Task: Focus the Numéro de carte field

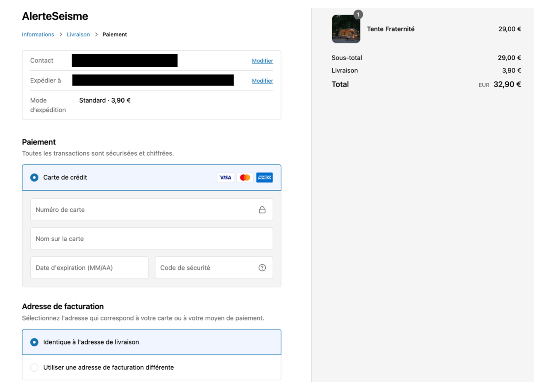Action: tap(143, 210)
